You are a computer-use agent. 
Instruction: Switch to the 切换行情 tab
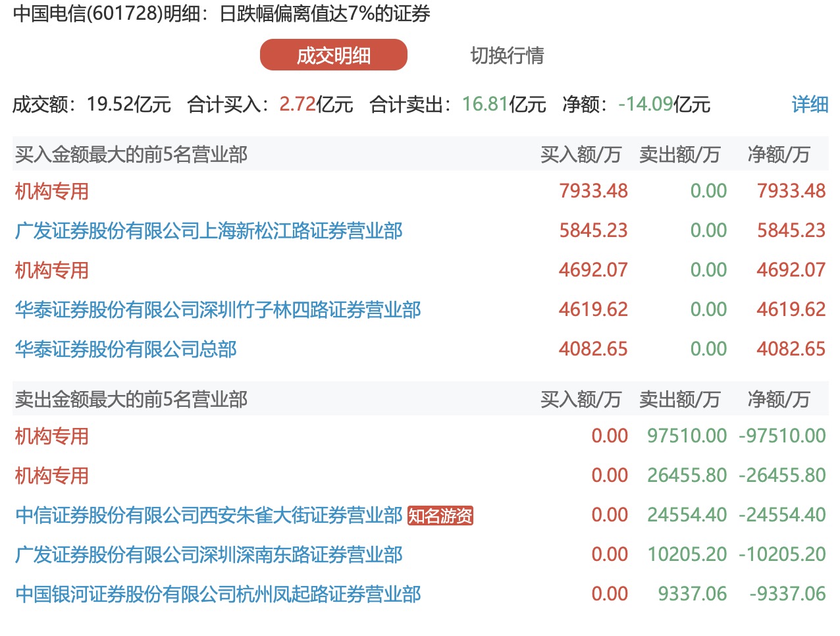click(x=507, y=55)
